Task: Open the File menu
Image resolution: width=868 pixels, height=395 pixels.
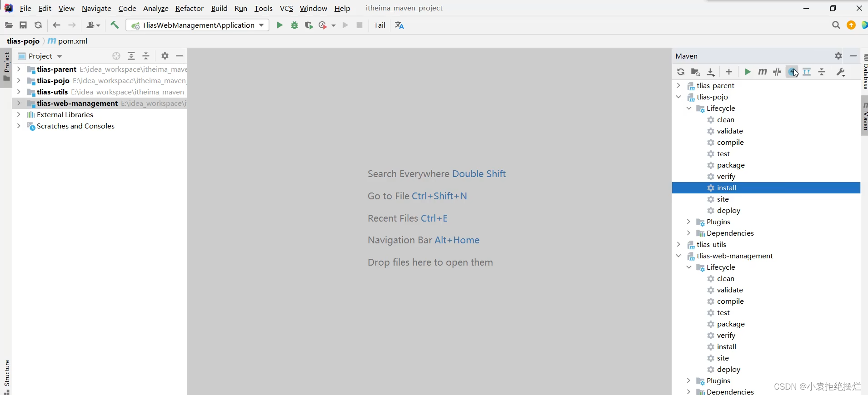Action: [25, 8]
